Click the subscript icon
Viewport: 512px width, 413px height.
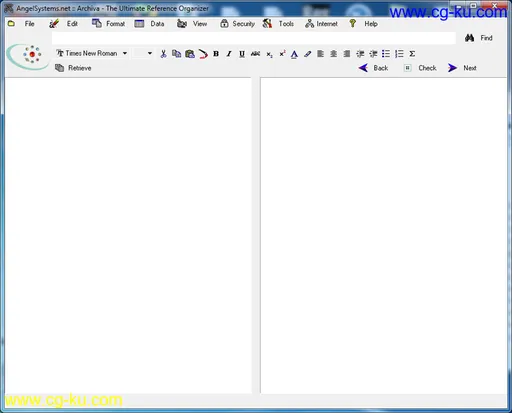(x=269, y=54)
